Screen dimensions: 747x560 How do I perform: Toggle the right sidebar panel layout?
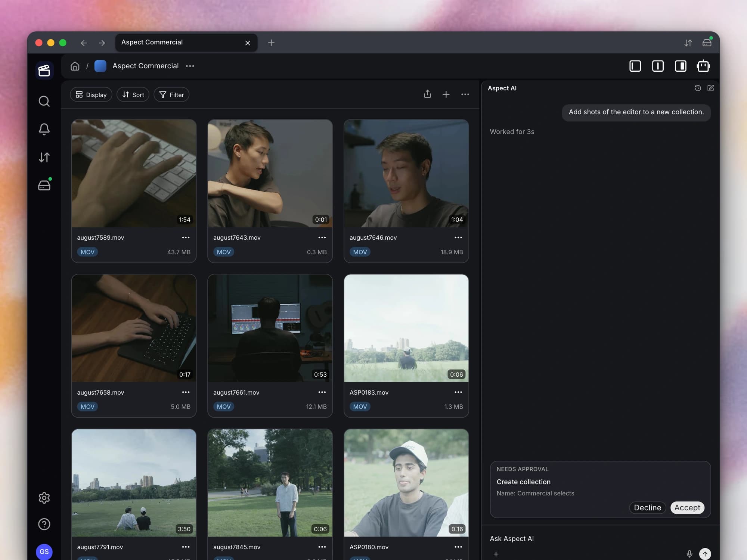681,66
